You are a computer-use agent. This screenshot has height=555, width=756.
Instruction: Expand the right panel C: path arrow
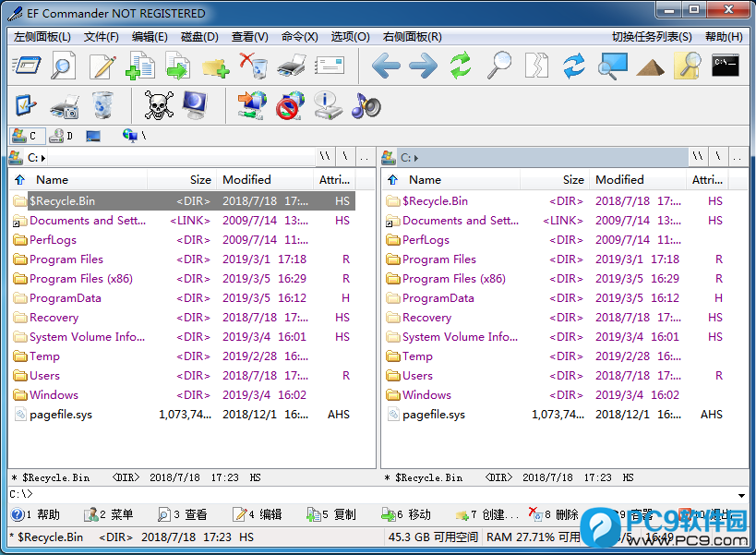(416, 158)
